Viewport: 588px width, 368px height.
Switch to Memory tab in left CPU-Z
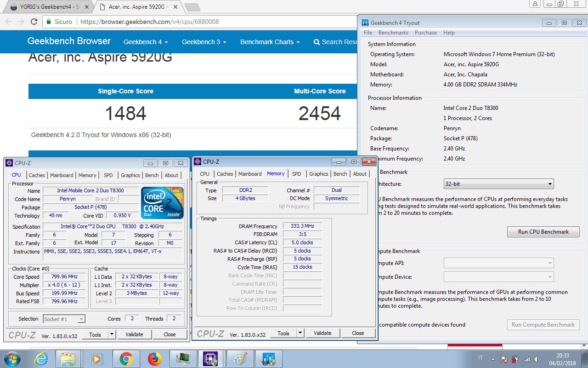pyautogui.click(x=87, y=175)
